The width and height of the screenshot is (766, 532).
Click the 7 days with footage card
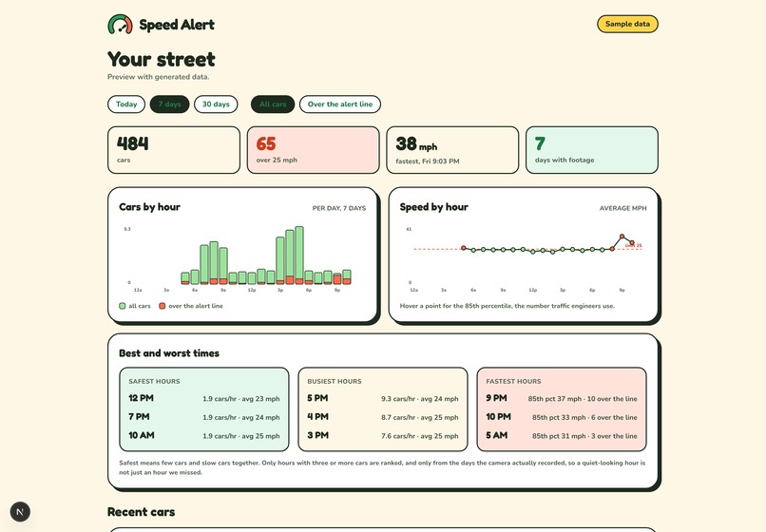tap(592, 150)
